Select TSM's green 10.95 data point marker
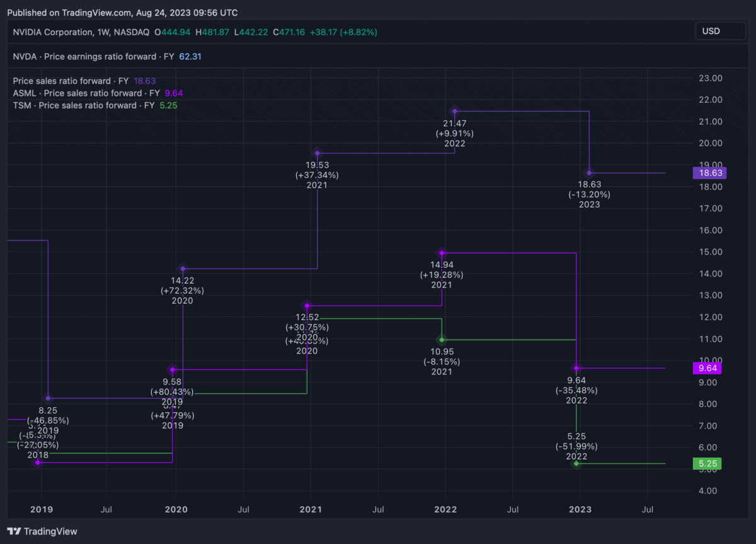756x544 pixels. coord(442,340)
